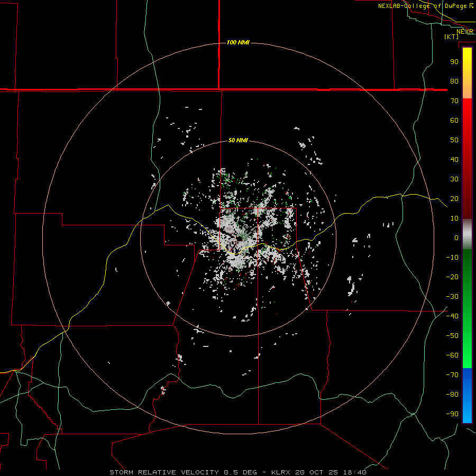Click the 90 value on velocity scale
The height and width of the screenshot is (476, 476).
point(454,62)
